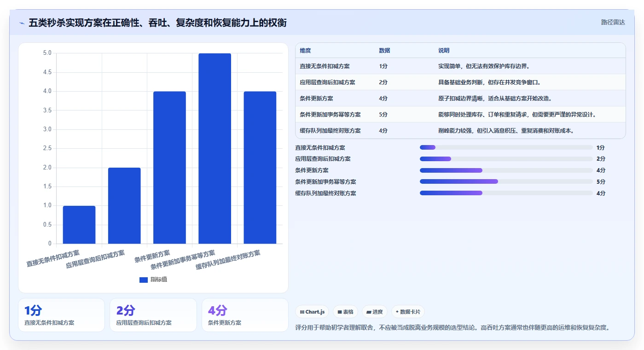
Task: Click the 维度 table column header
Action: click(305, 51)
